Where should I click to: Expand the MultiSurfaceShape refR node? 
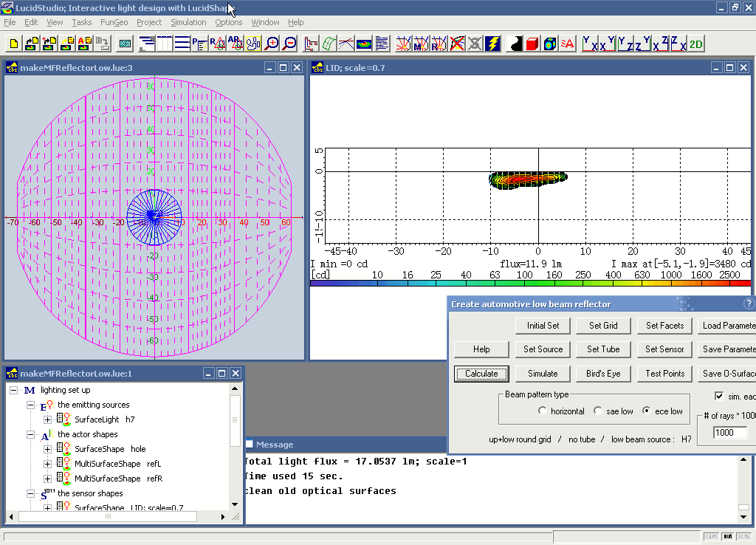coord(47,479)
